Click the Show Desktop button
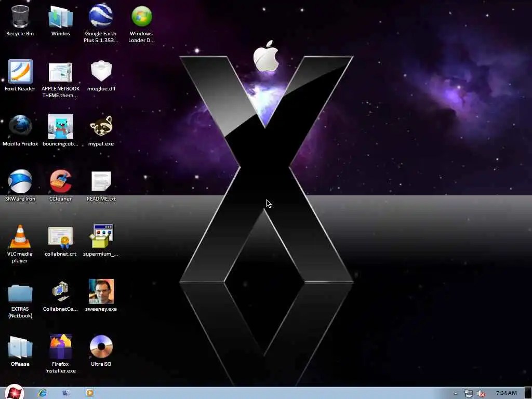532x399 pixels. (x=528, y=393)
